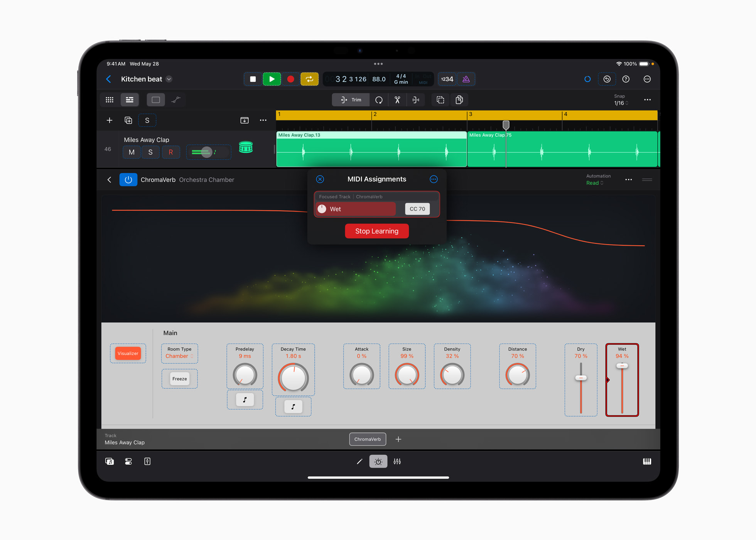Toggle the ChromaVerb power button
Image resolution: width=756 pixels, height=540 pixels.
(x=128, y=179)
